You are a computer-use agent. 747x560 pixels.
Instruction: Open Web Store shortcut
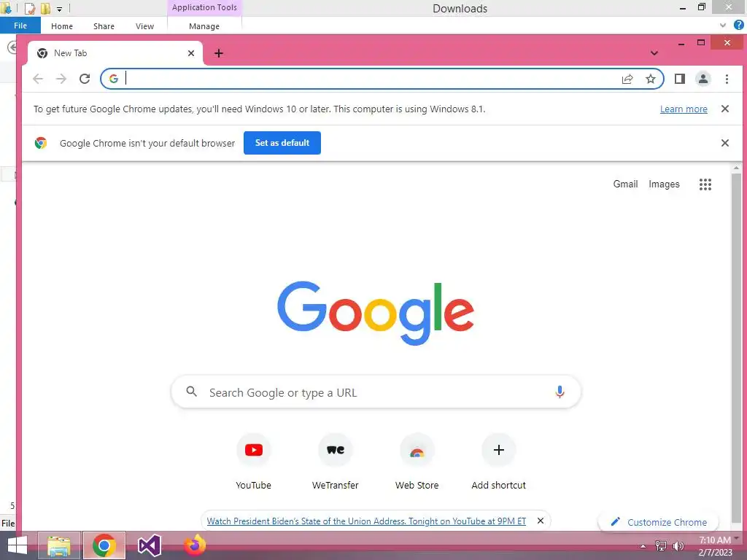pos(417,462)
